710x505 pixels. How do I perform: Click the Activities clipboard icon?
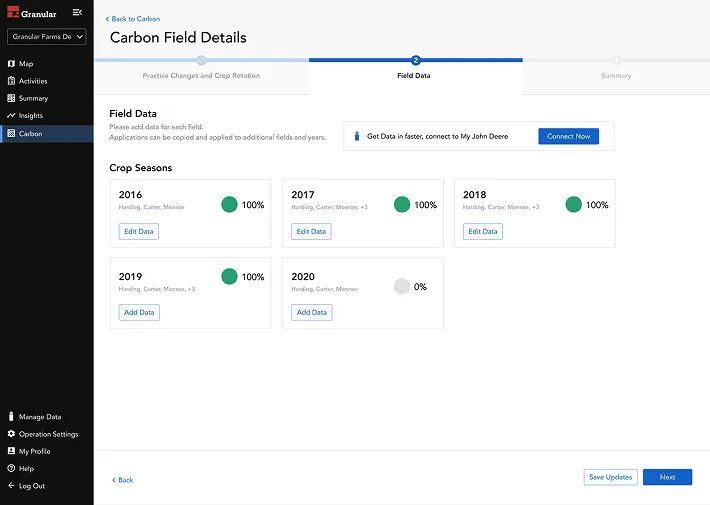point(11,81)
